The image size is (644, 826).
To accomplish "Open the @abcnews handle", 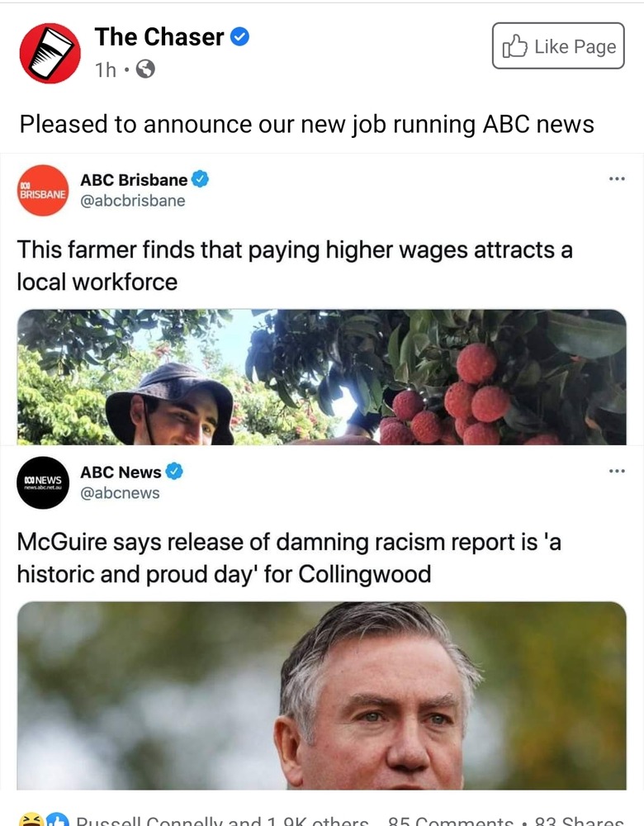I will coord(120,493).
